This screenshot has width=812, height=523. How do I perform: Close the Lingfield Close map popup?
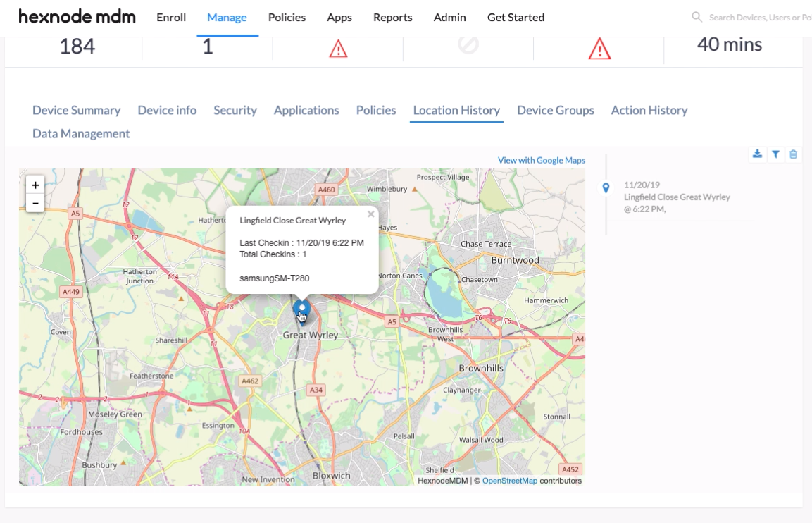[370, 214]
